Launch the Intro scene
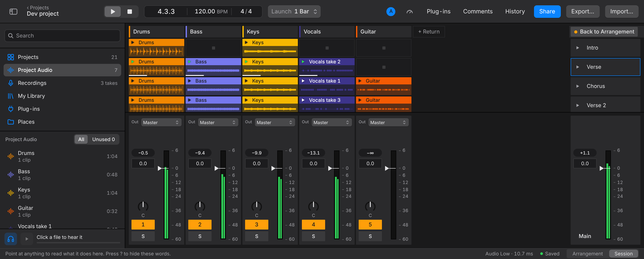The width and height of the screenshot is (644, 259). [x=578, y=48]
